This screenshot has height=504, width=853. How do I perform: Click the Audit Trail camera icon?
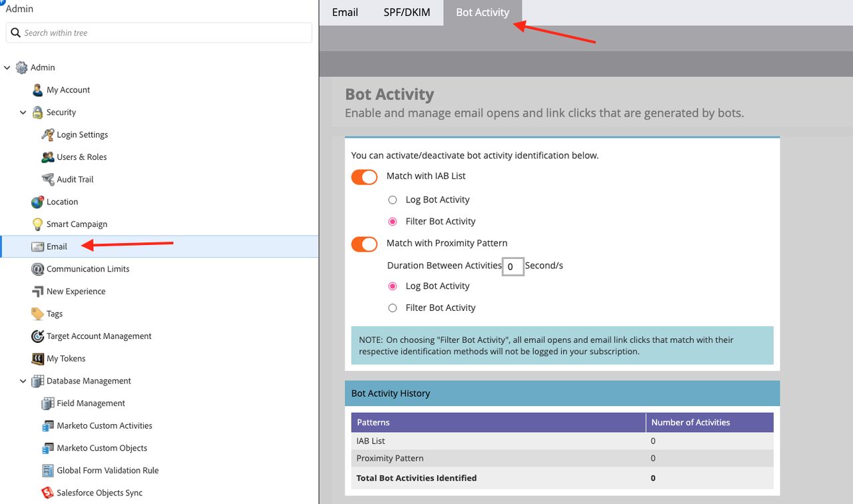[48, 179]
